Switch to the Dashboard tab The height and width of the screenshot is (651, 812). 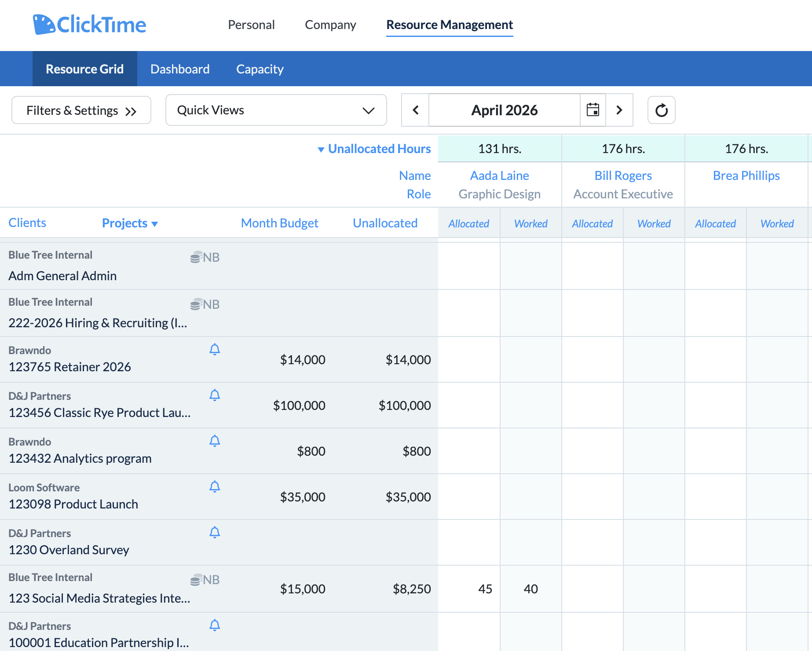180,69
